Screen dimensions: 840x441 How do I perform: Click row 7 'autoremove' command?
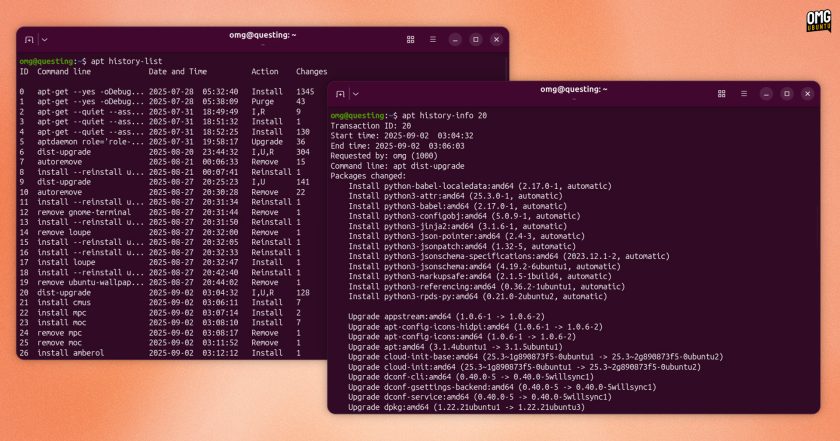tap(59, 162)
